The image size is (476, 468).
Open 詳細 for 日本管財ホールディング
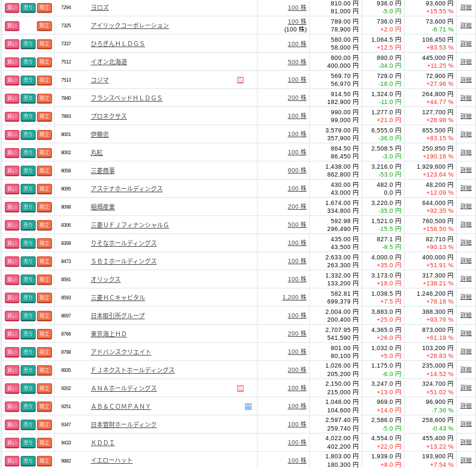[x=466, y=424]
